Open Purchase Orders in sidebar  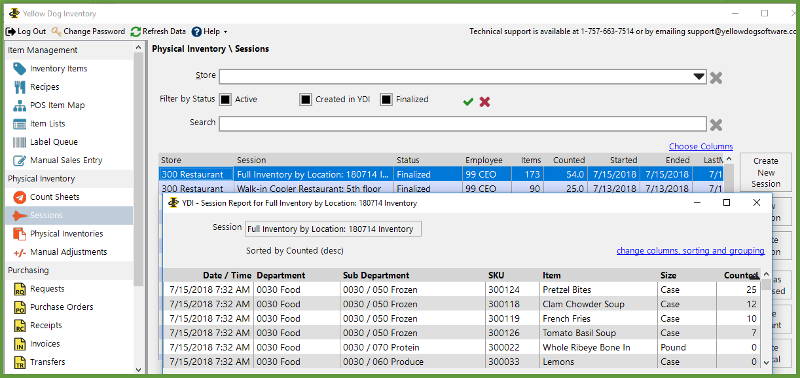[x=62, y=307]
